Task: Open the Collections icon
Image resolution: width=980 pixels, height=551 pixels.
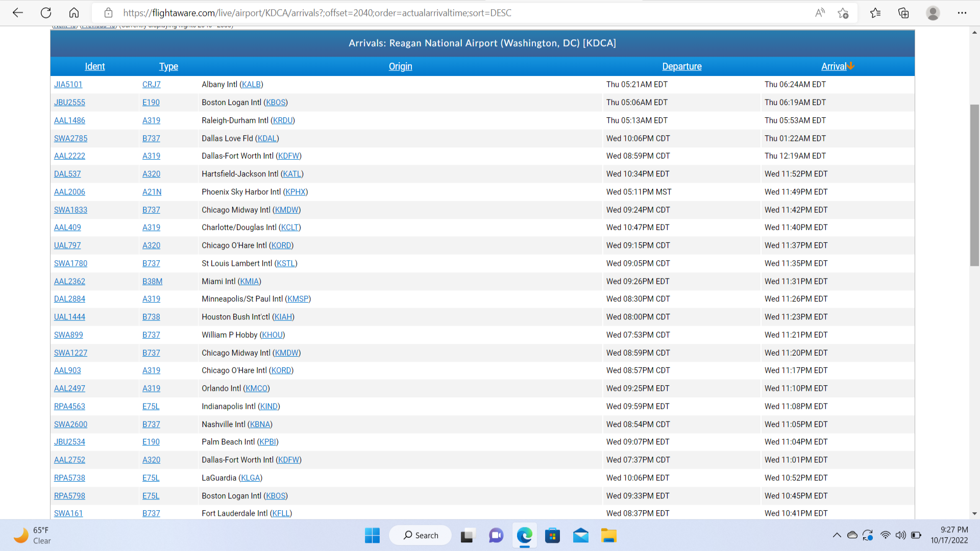Action: (x=903, y=13)
